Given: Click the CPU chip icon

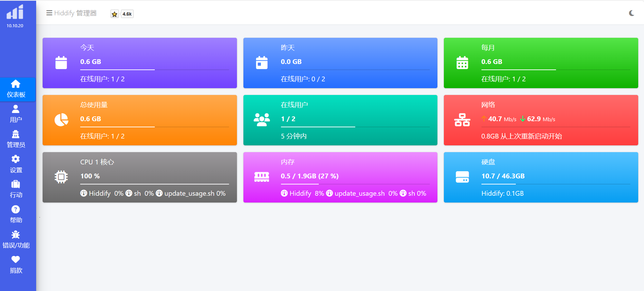Looking at the screenshot, I should (x=61, y=177).
